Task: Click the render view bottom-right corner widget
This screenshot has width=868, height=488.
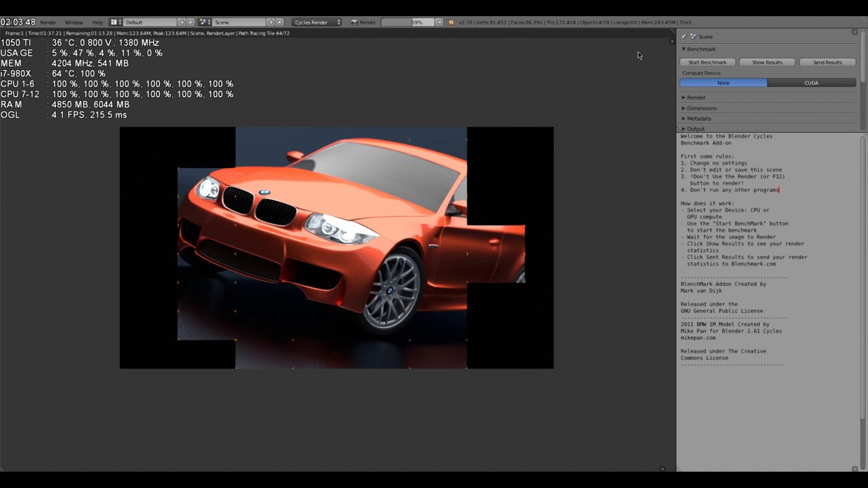Action: click(663, 468)
